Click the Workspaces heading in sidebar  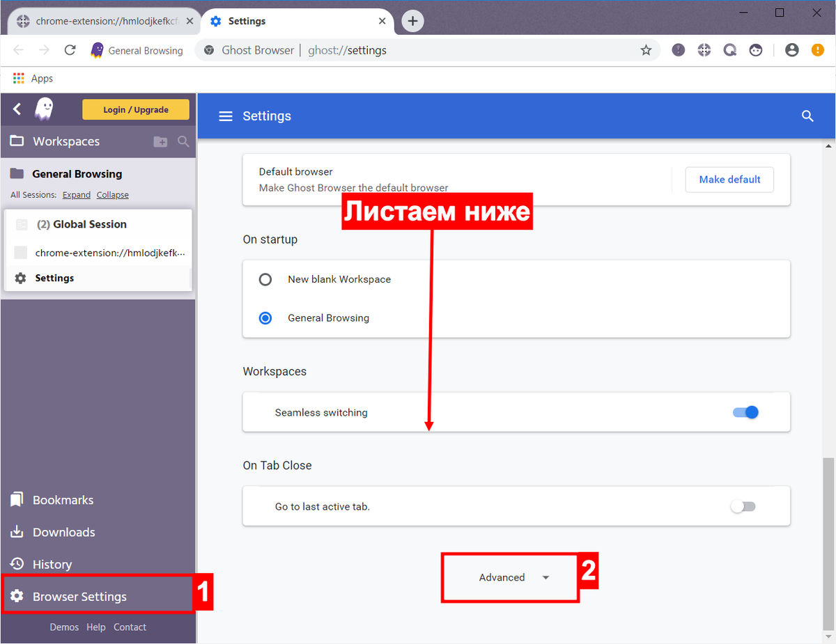pyautogui.click(x=66, y=141)
